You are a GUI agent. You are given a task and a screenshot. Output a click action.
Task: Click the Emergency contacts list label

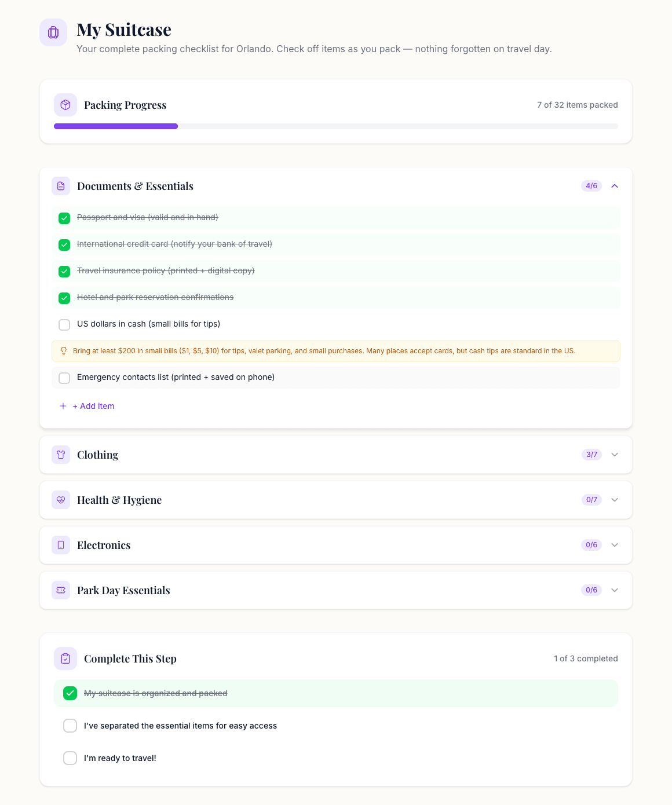176,377
